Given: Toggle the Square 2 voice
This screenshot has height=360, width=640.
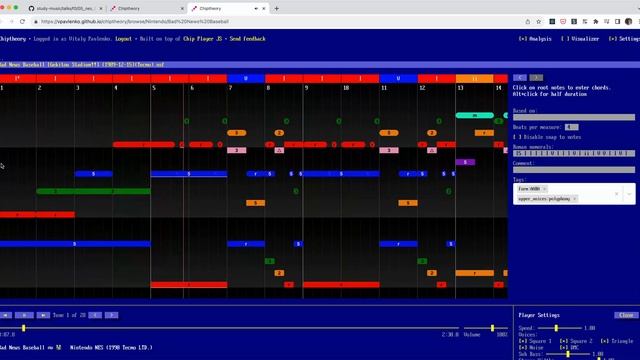Looking at the screenshot, I should pyautogui.click(x=576, y=341).
